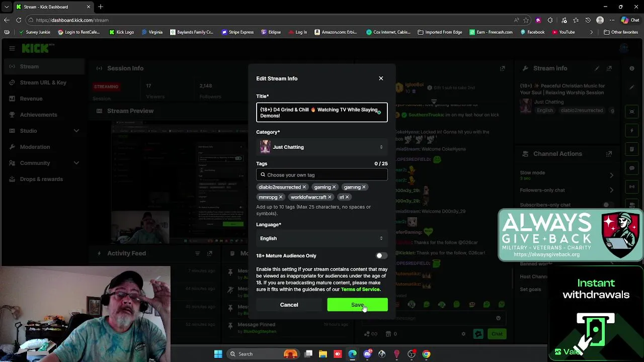644x362 pixels.
Task: Edit stream info pencil icon in Stream Info panel
Action: pos(597,68)
